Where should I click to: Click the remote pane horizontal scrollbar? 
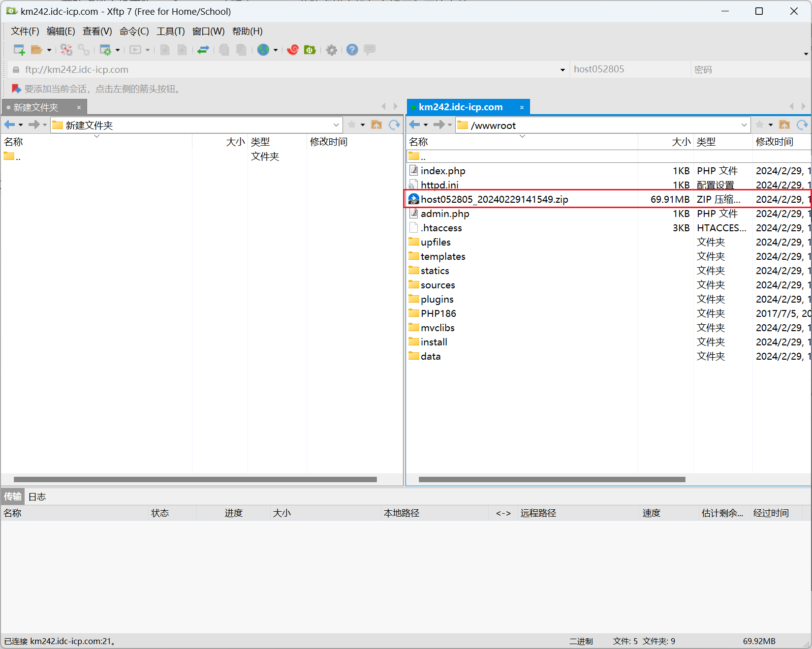click(x=551, y=479)
